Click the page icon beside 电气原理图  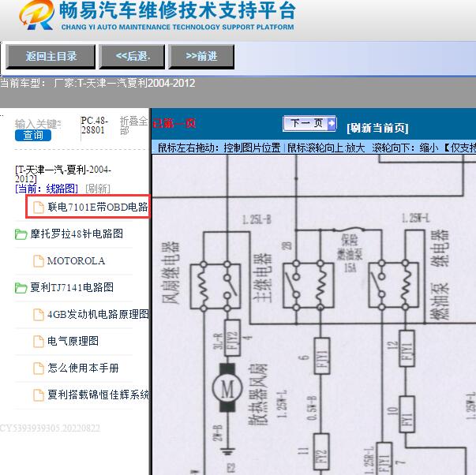click(x=39, y=341)
